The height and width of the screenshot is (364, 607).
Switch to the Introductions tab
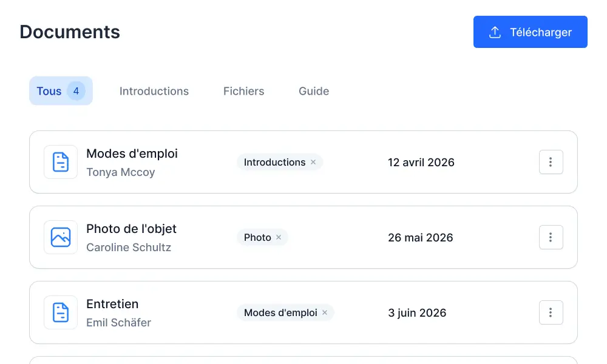pyautogui.click(x=154, y=91)
